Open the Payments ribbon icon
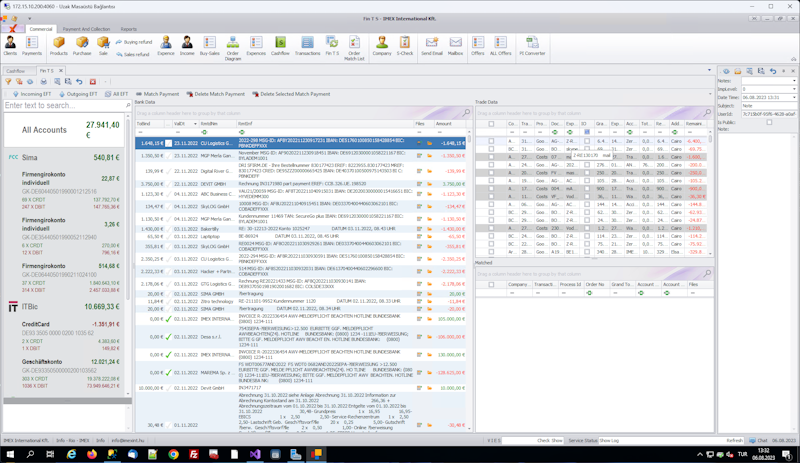The height and width of the screenshot is (463, 800). 32,45
